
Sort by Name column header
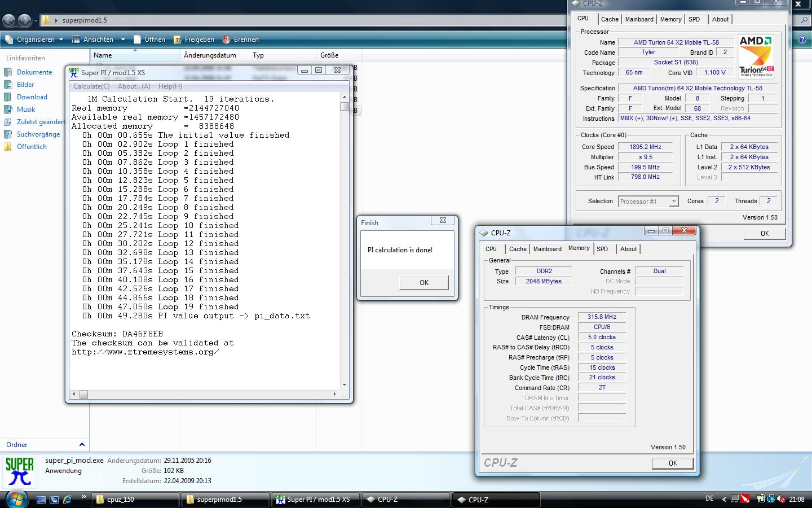coord(135,55)
